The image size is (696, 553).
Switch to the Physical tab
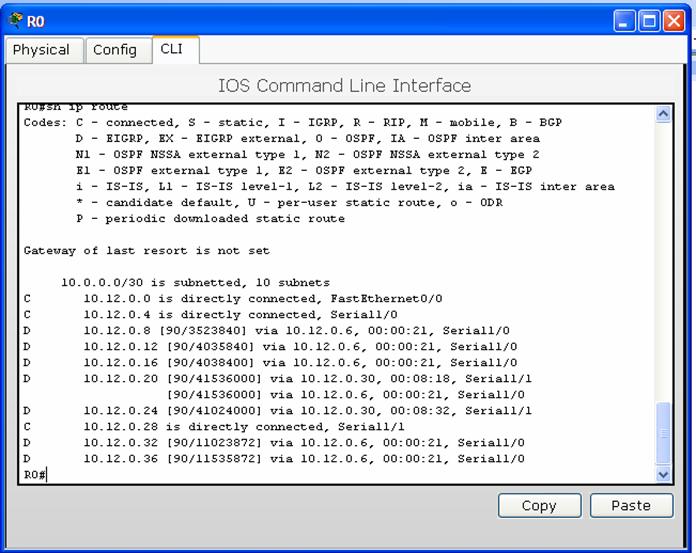pyautogui.click(x=42, y=50)
